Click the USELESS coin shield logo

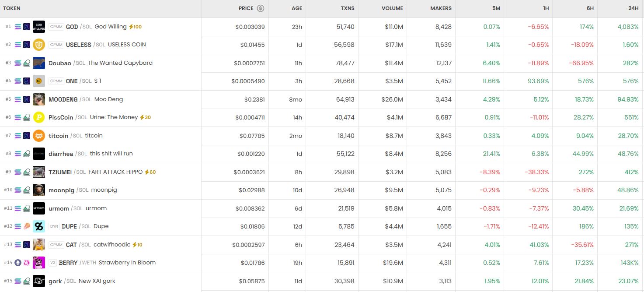(39, 45)
